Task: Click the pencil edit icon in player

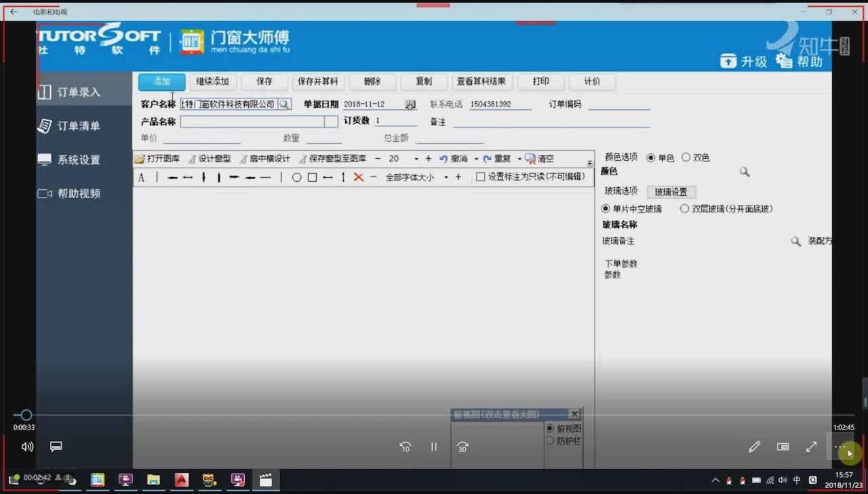Action: 754,446
